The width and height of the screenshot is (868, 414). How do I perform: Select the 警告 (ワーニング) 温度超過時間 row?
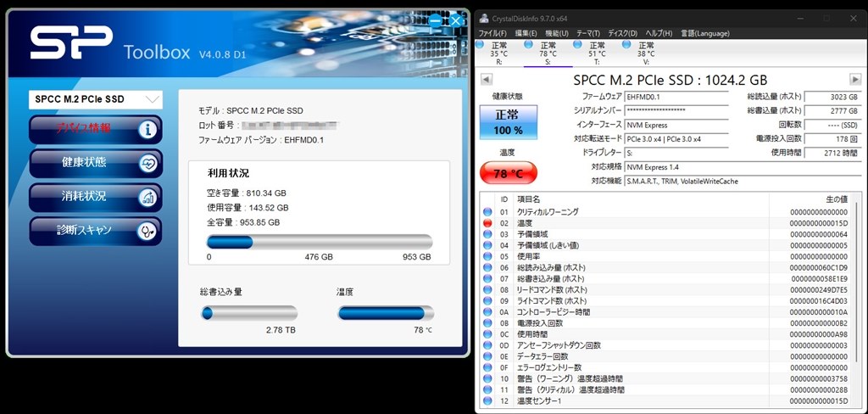[x=666, y=378]
